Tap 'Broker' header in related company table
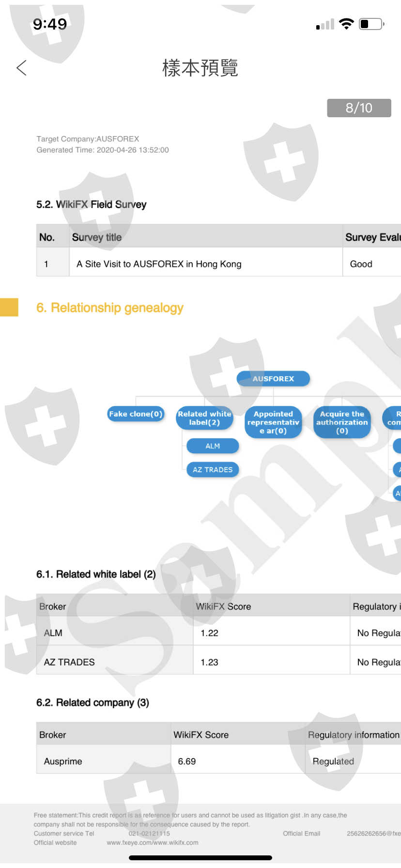Viewport: 401px width, 868px height. pos(52,735)
